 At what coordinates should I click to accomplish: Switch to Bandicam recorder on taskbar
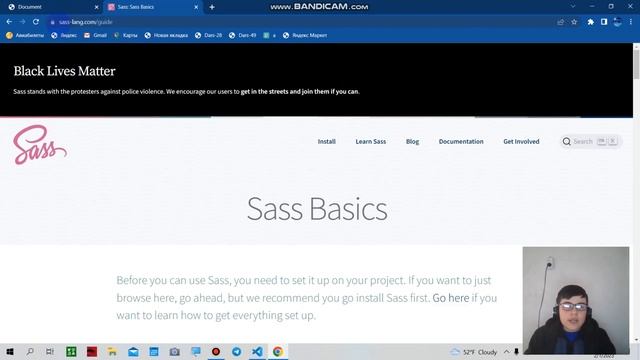(x=216, y=351)
